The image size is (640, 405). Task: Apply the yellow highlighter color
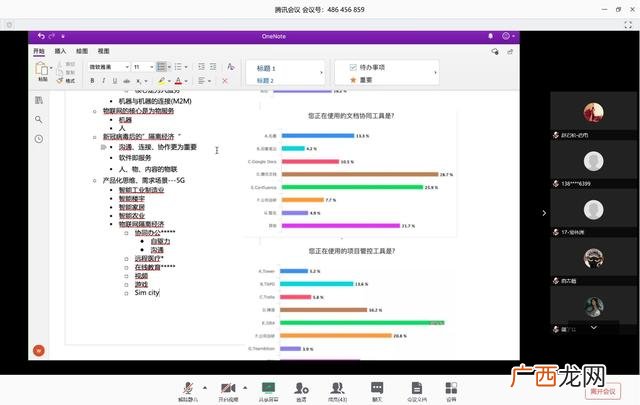pos(162,81)
